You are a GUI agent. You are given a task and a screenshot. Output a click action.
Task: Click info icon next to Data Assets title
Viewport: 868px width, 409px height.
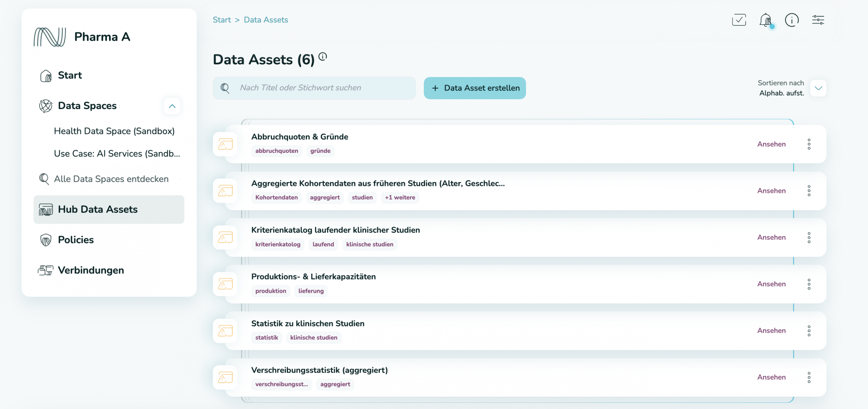click(323, 57)
